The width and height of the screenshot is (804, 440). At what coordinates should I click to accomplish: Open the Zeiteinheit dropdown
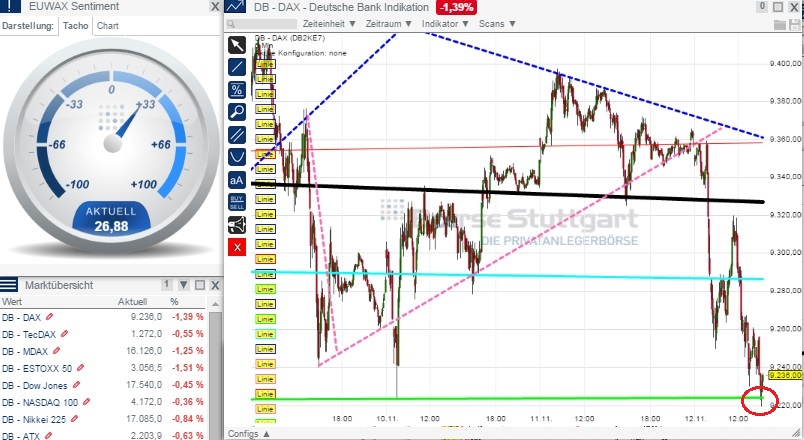click(329, 24)
